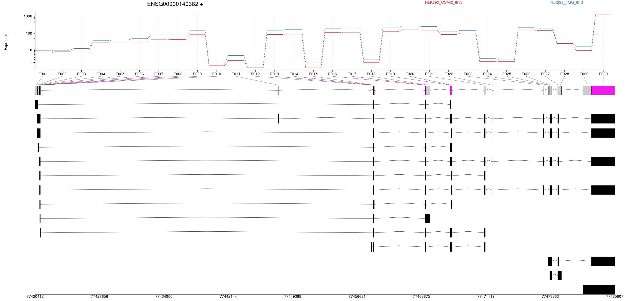Click genomic coordinate 77471119

pos(486,297)
